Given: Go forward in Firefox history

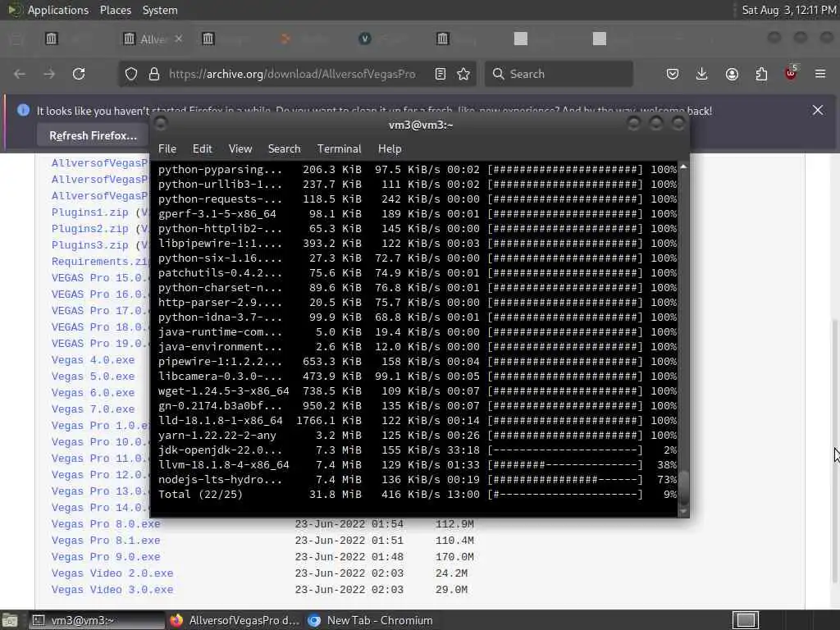Looking at the screenshot, I should [x=49, y=74].
